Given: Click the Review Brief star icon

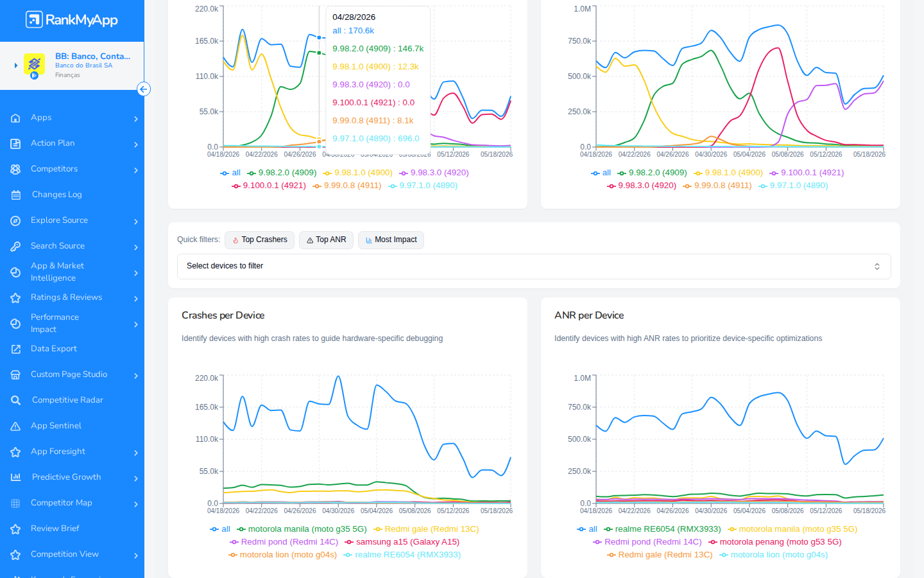Looking at the screenshot, I should point(15,529).
